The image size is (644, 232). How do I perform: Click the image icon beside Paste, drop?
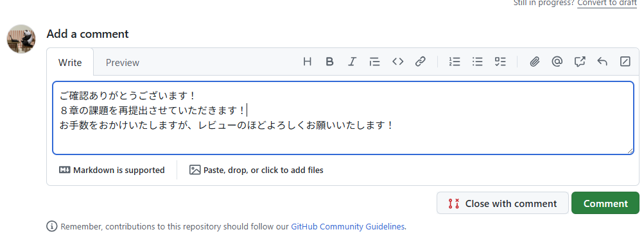(x=195, y=170)
